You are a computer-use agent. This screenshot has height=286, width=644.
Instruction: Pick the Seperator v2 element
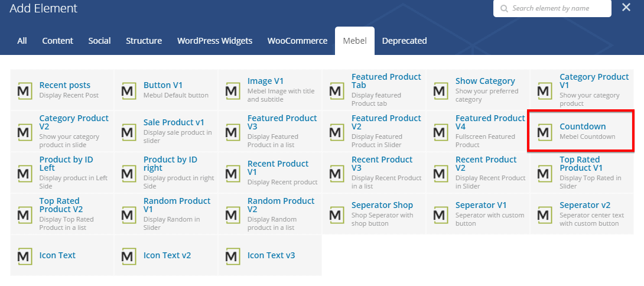click(584, 205)
